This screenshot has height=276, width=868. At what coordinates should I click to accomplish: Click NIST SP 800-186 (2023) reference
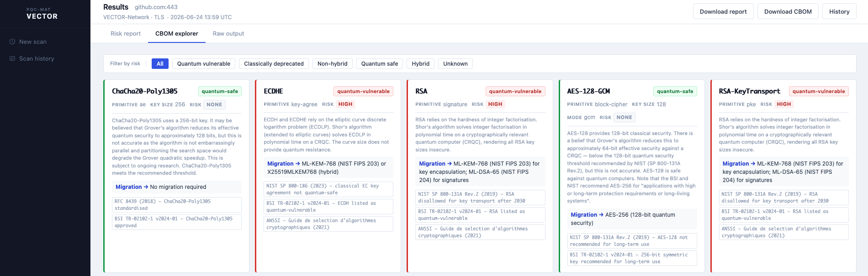click(328, 189)
